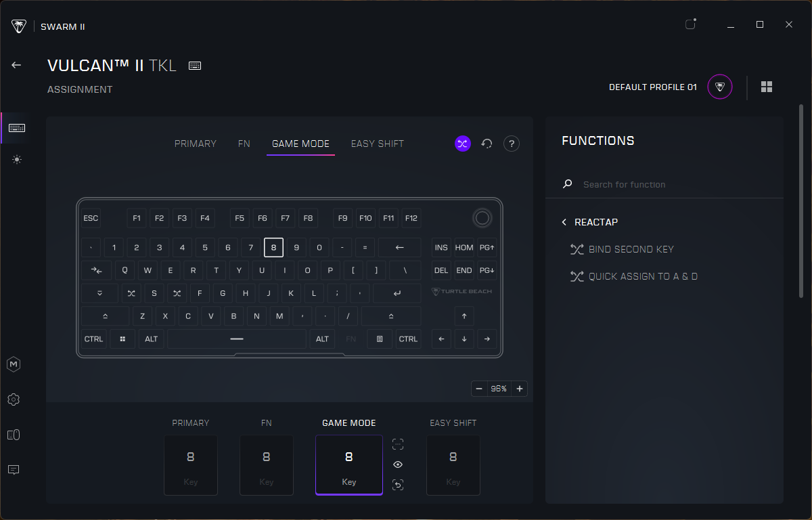Zoom in with the plus button
This screenshot has width=812, height=520.
[x=520, y=389]
